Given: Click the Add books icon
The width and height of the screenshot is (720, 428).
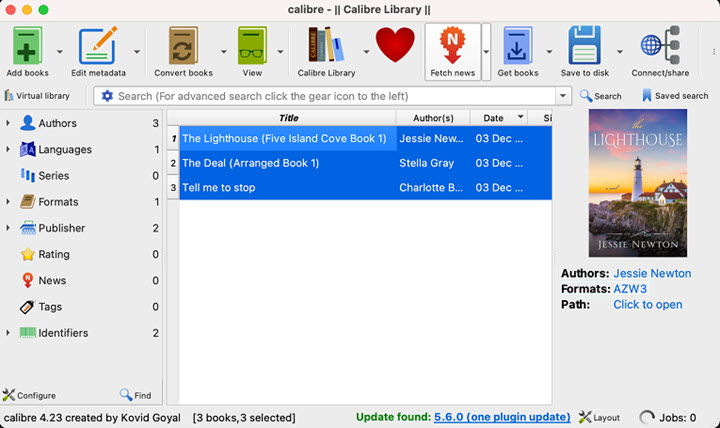Looking at the screenshot, I should click(27, 45).
